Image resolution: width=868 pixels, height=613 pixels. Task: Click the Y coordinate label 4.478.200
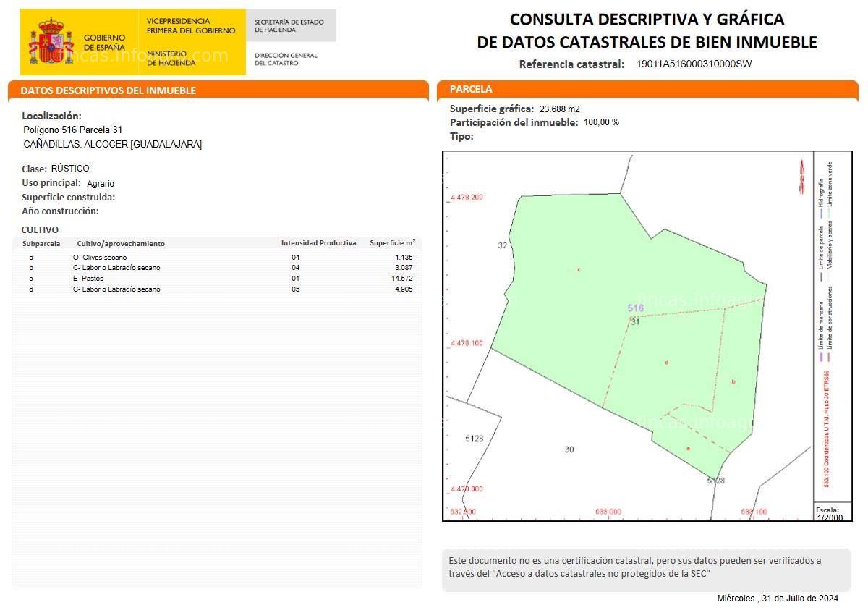[467, 197]
